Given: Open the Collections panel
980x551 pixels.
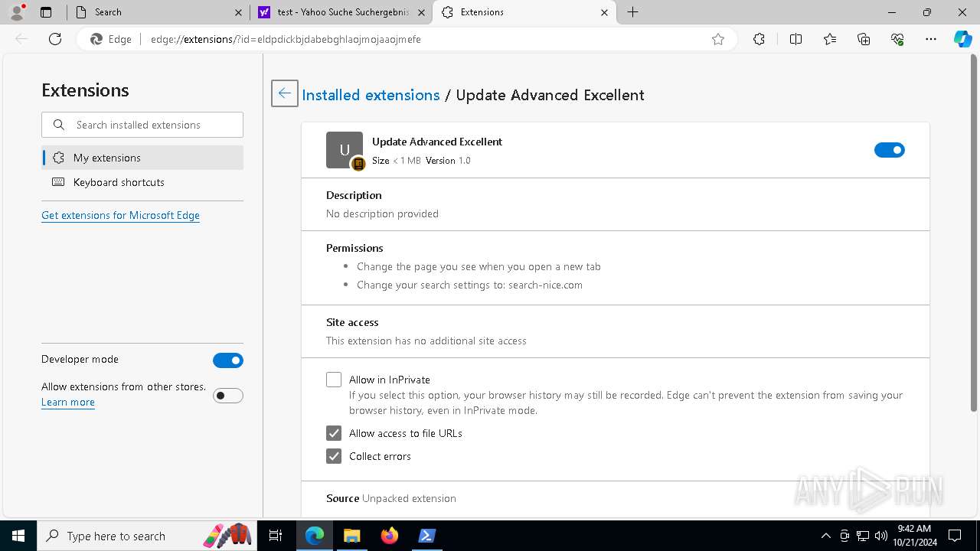Looking at the screenshot, I should coord(864,39).
